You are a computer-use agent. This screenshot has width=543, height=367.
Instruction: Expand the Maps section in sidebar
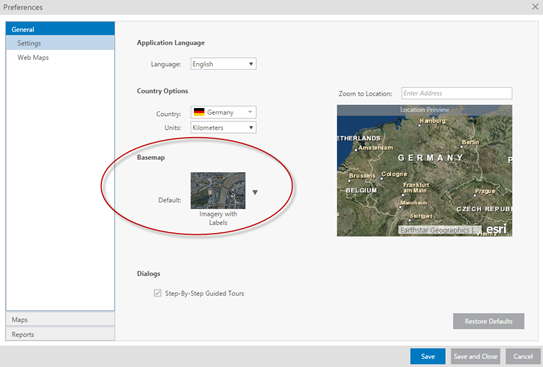[60, 319]
